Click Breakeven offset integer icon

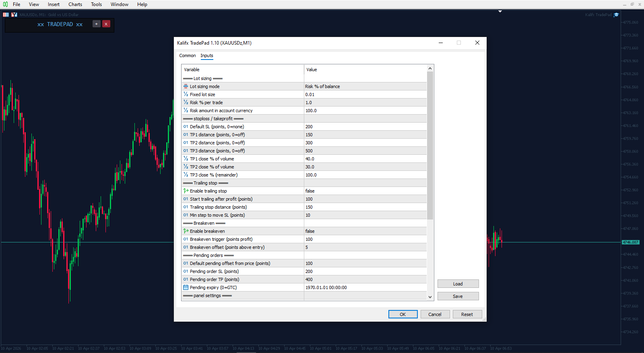coord(186,247)
